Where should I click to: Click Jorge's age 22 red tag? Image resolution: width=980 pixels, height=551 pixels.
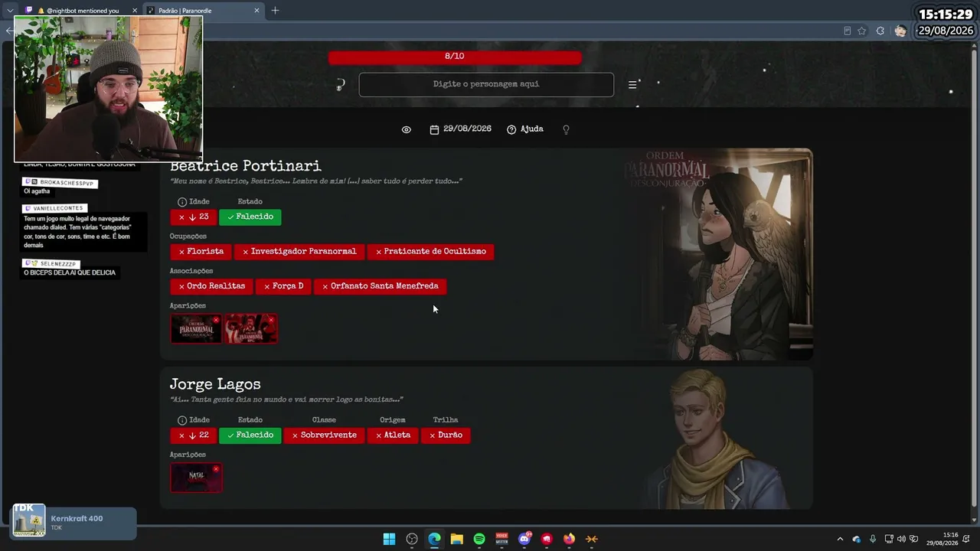(x=193, y=435)
